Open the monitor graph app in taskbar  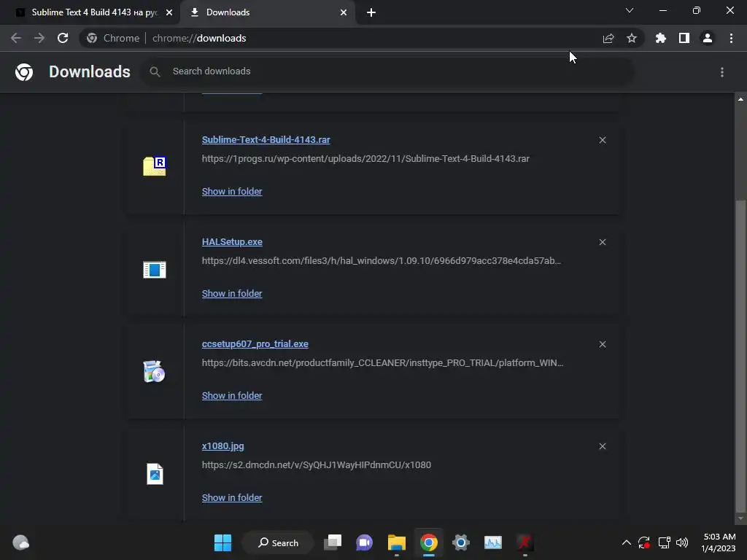click(x=493, y=542)
